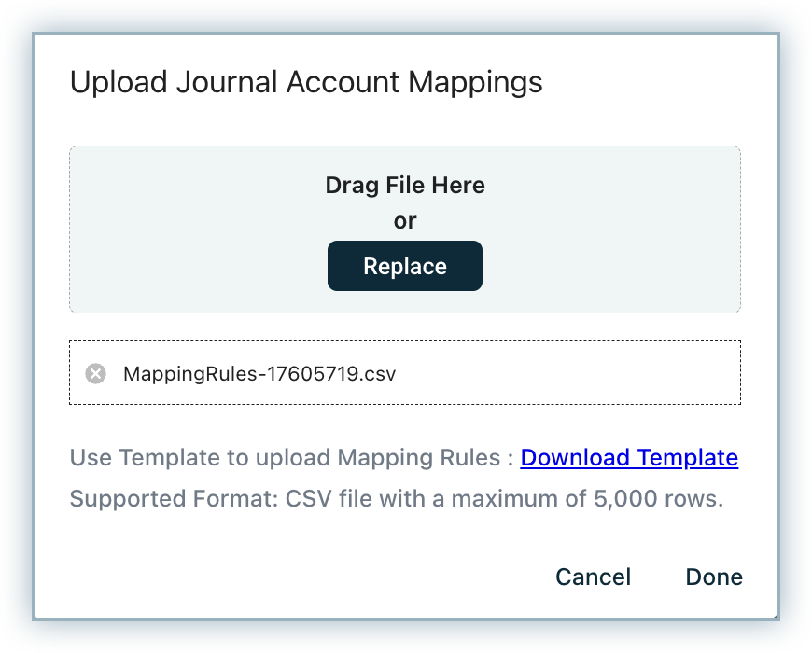Click the Drag File Here heading
This screenshot has height=653, width=812.
coord(405,185)
